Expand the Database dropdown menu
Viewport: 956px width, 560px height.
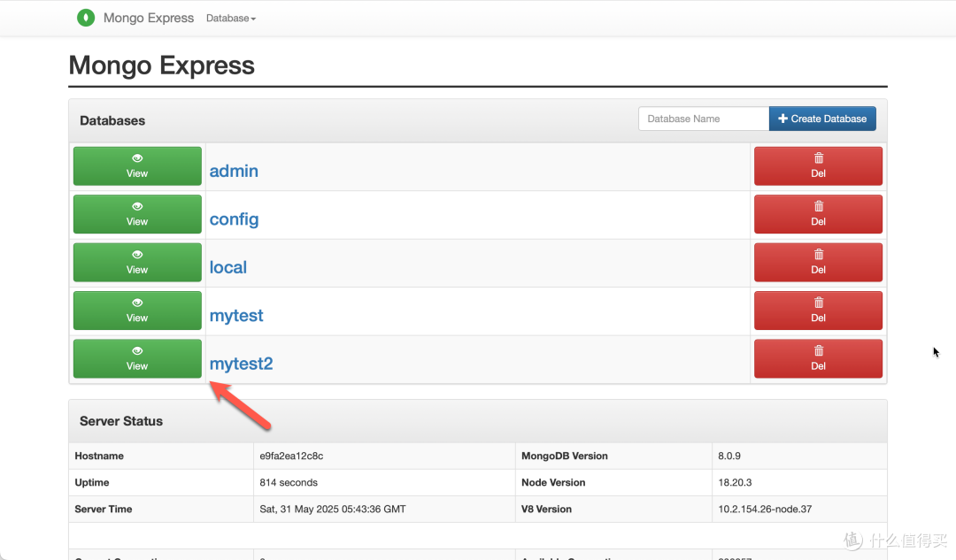point(230,19)
